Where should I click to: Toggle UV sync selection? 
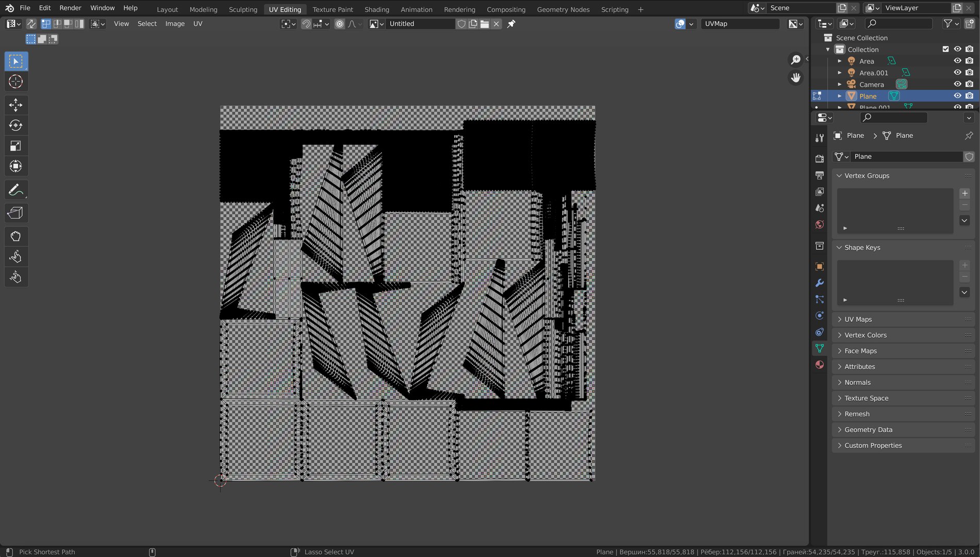pos(31,24)
